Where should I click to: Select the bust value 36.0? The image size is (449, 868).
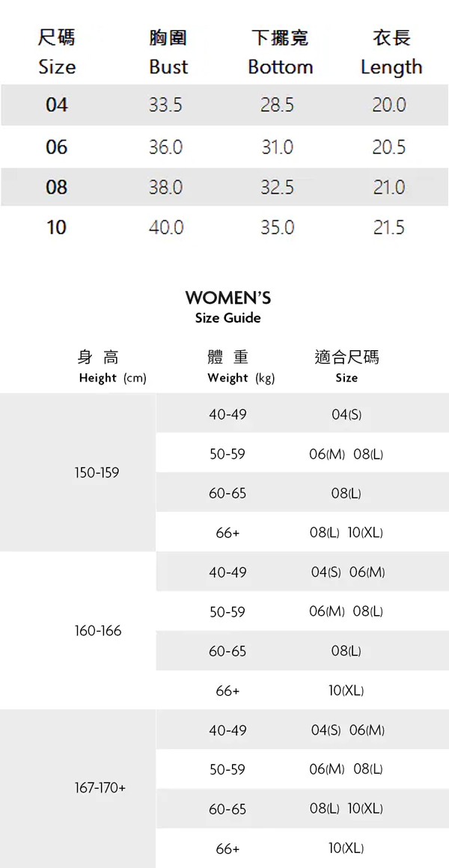[x=165, y=147]
